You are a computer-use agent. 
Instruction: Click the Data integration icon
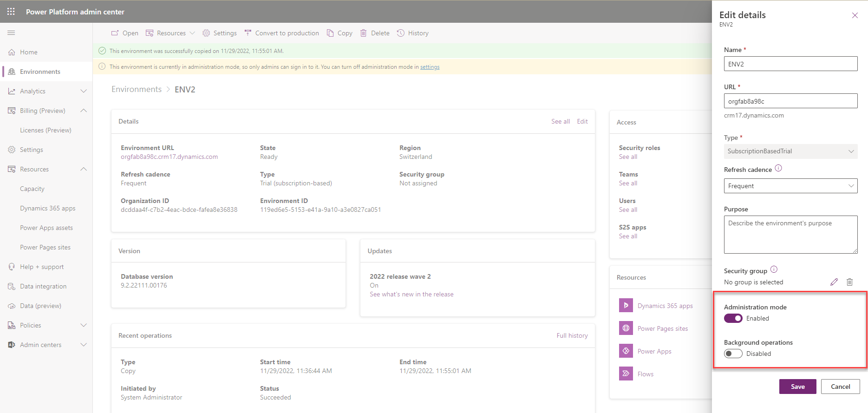[x=12, y=287]
